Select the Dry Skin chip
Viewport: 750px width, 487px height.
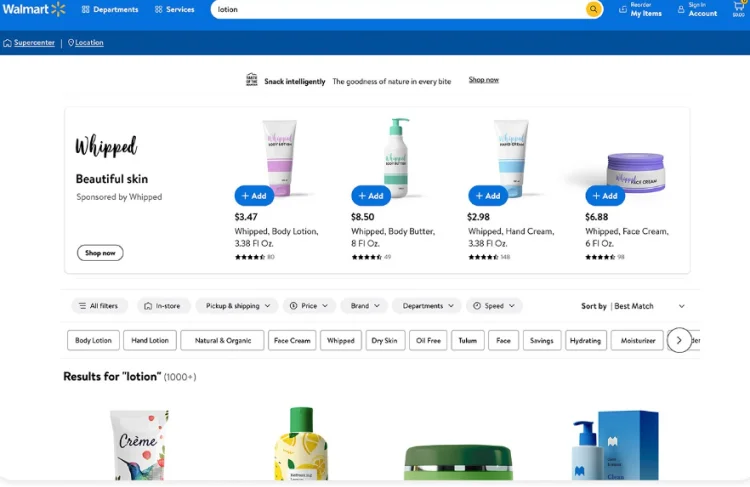click(384, 340)
